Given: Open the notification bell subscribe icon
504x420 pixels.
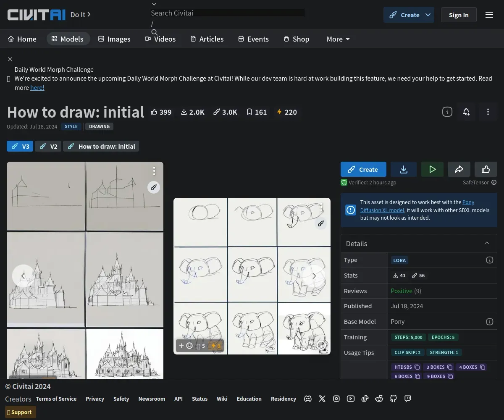Looking at the screenshot, I should click(466, 112).
